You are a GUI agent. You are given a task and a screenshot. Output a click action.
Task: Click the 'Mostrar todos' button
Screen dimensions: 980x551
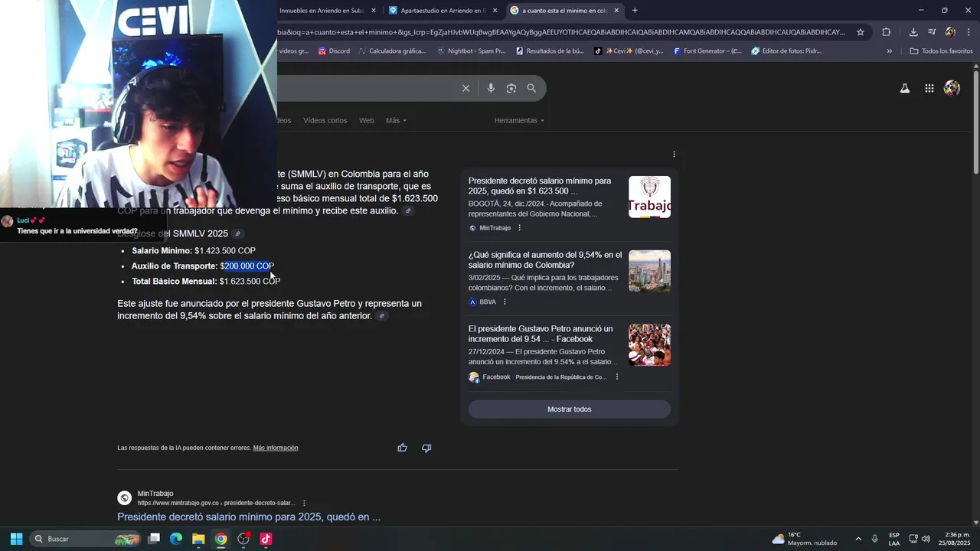[570, 409]
